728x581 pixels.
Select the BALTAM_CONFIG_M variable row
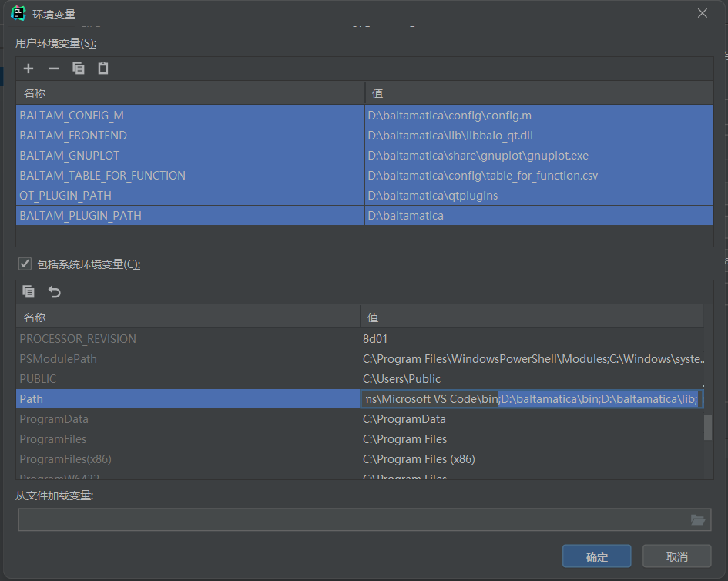[x=72, y=116]
